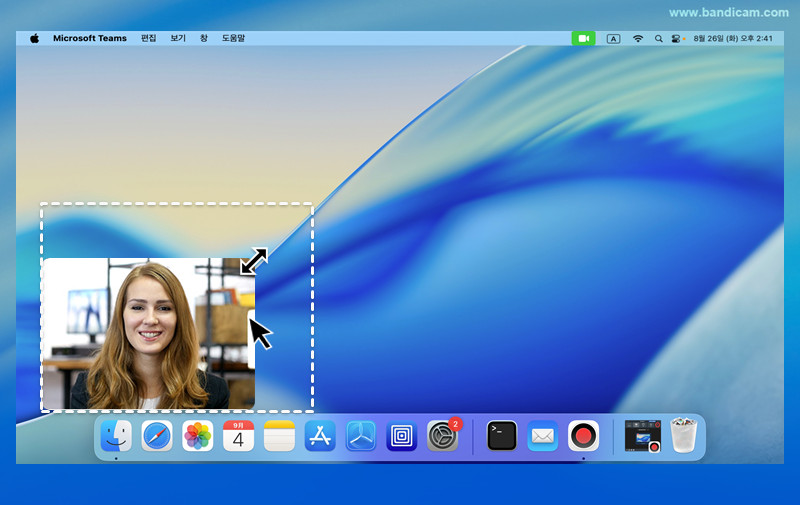The height and width of the screenshot is (505, 800).
Task: Click the green camera indicator in menu bar
Action: [583, 38]
